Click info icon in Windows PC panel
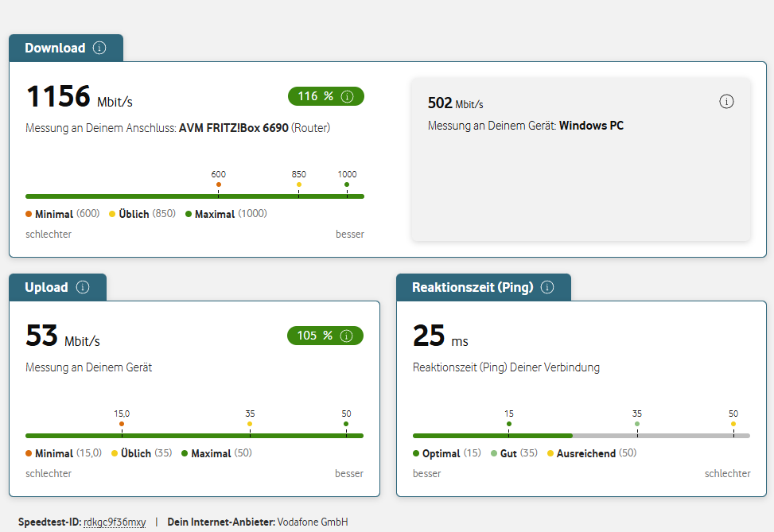 point(725,102)
